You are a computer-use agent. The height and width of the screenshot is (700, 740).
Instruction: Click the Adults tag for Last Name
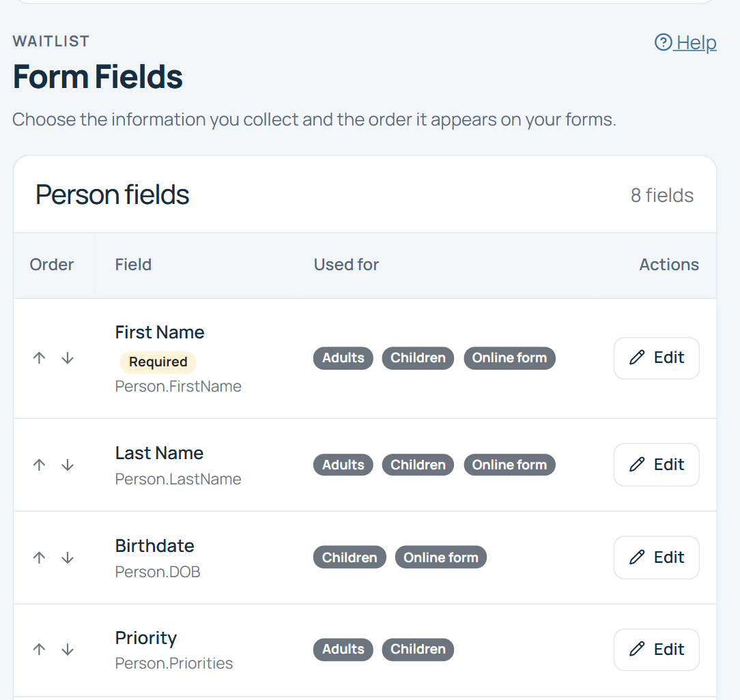(343, 465)
